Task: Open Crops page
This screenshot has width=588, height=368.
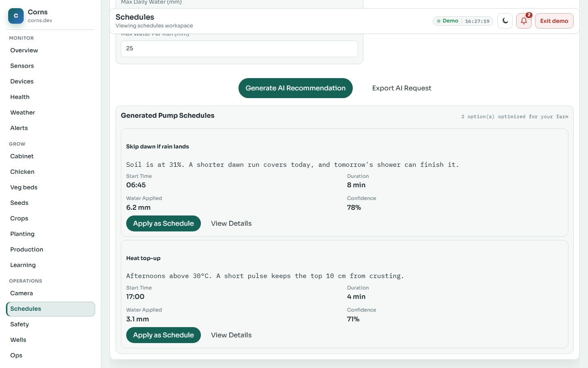Action: 51,218
